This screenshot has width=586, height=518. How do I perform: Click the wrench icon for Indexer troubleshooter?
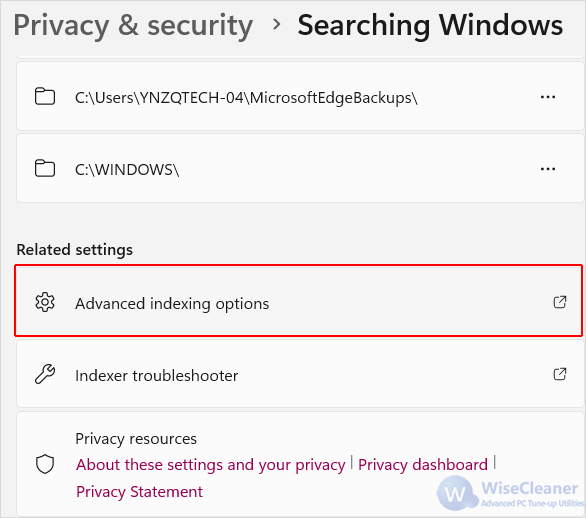click(x=45, y=374)
